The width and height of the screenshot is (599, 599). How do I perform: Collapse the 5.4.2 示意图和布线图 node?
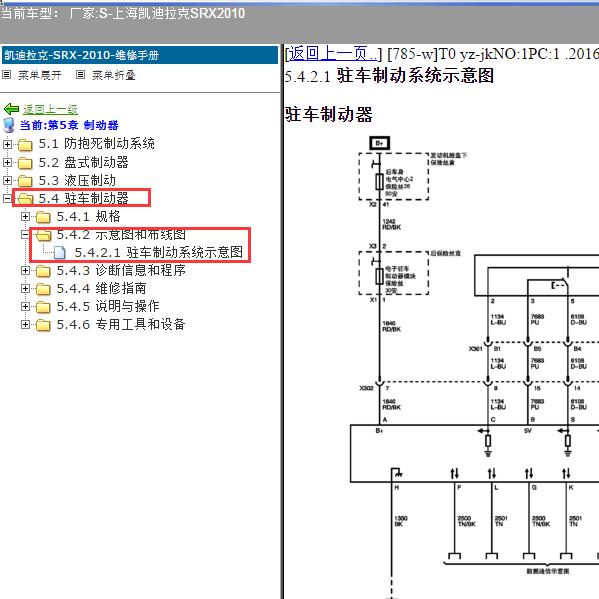[25, 234]
